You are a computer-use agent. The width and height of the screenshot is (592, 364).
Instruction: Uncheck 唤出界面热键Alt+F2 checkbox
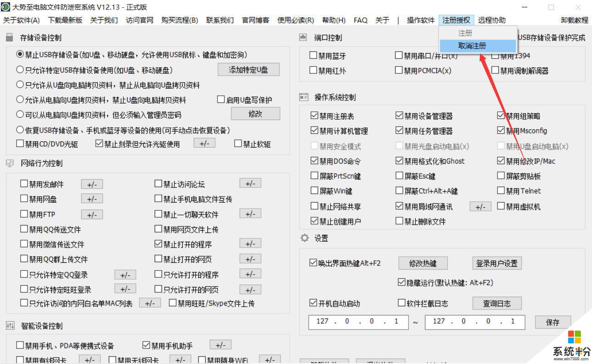pyautogui.click(x=313, y=263)
